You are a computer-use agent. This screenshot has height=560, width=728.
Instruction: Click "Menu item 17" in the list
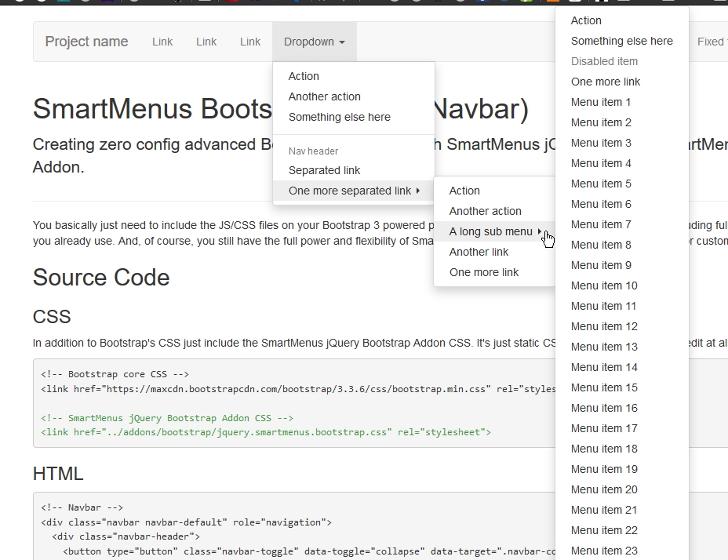[604, 428]
